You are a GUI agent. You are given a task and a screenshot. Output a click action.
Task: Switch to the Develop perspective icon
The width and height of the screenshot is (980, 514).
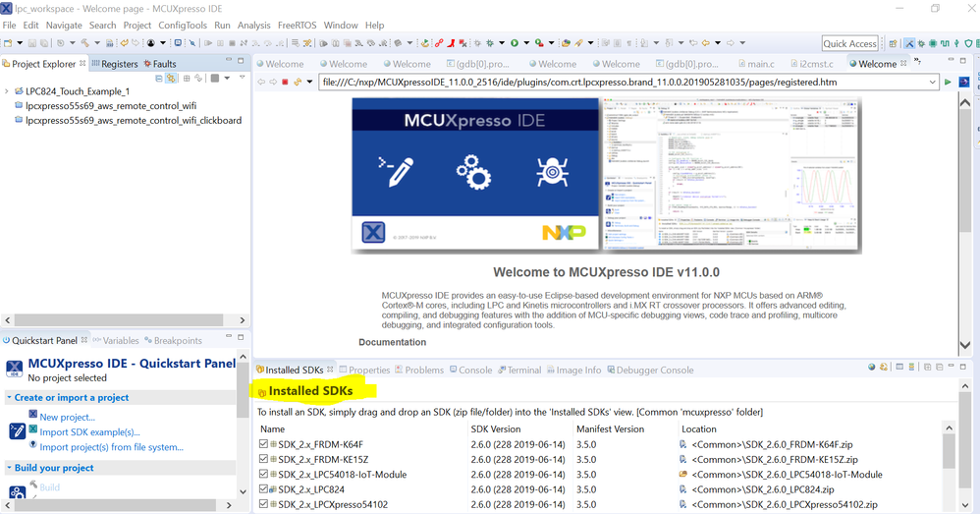click(909, 43)
